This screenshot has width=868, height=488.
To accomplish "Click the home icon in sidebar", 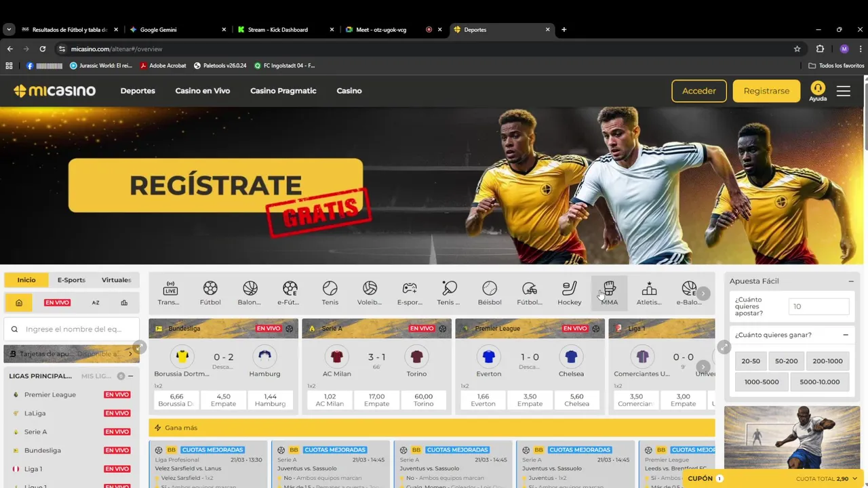I will tap(19, 303).
